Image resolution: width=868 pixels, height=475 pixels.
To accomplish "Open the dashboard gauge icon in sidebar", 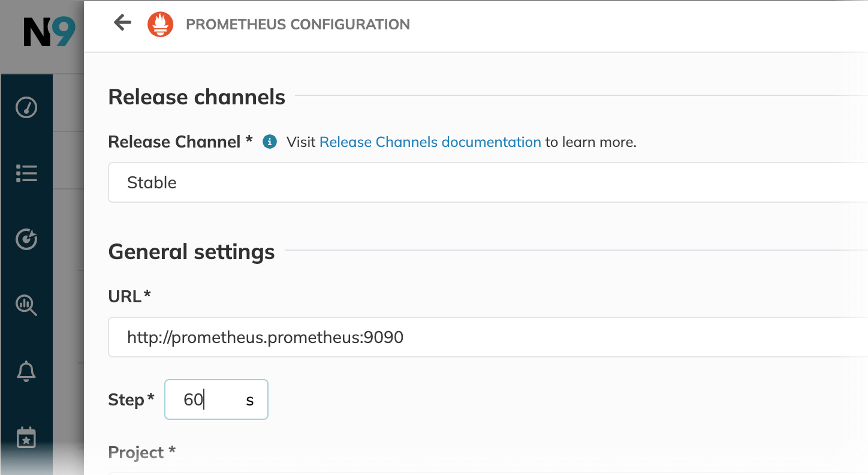I will pyautogui.click(x=26, y=108).
